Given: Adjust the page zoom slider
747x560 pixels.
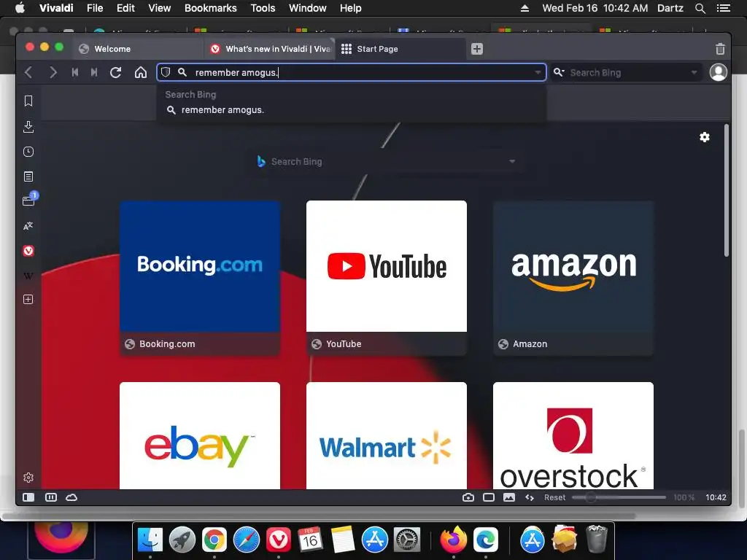Looking at the screenshot, I should pyautogui.click(x=619, y=497).
